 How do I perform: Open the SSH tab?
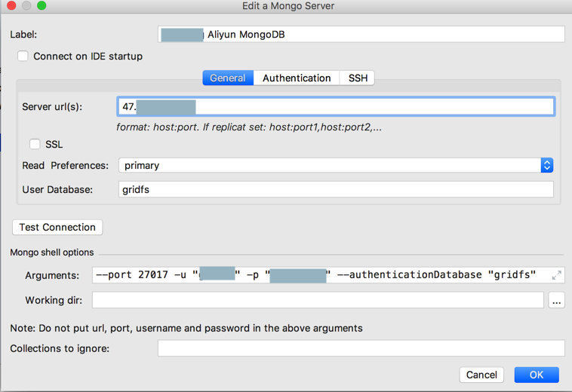pyautogui.click(x=358, y=78)
